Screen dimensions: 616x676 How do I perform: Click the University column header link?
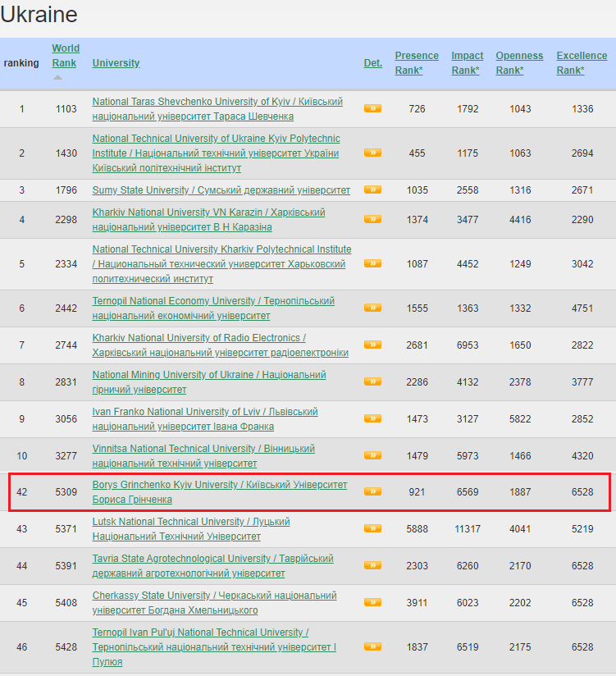116,63
